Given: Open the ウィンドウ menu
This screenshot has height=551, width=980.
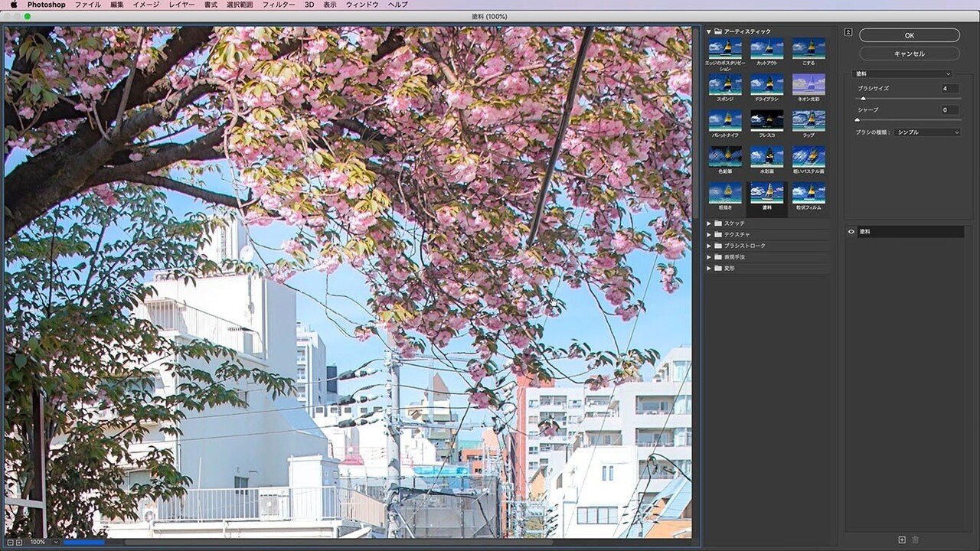Looking at the screenshot, I should tap(362, 5).
